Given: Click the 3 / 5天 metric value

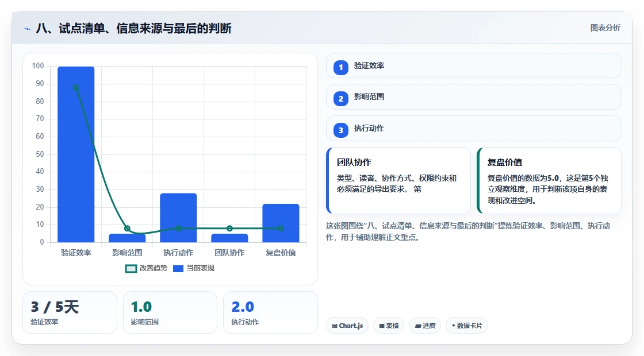Looking at the screenshot, I should pos(55,307).
